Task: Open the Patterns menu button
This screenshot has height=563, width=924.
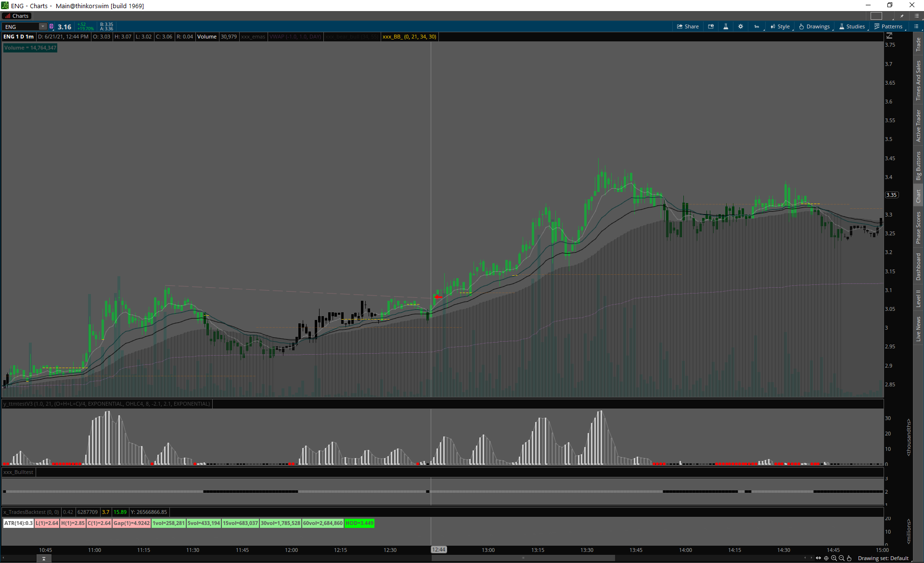Action: 888,26
